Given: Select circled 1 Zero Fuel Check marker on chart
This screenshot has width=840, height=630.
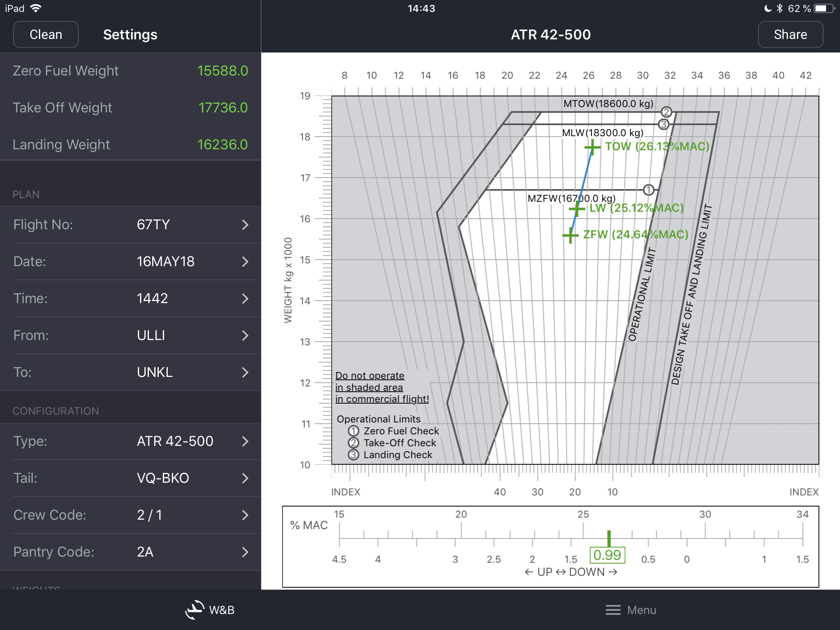Looking at the screenshot, I should coord(648,190).
